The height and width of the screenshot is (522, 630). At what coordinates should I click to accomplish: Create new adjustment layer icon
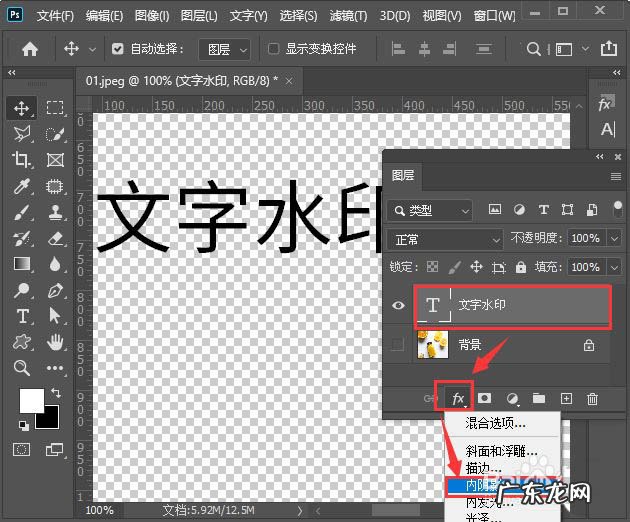(x=512, y=399)
